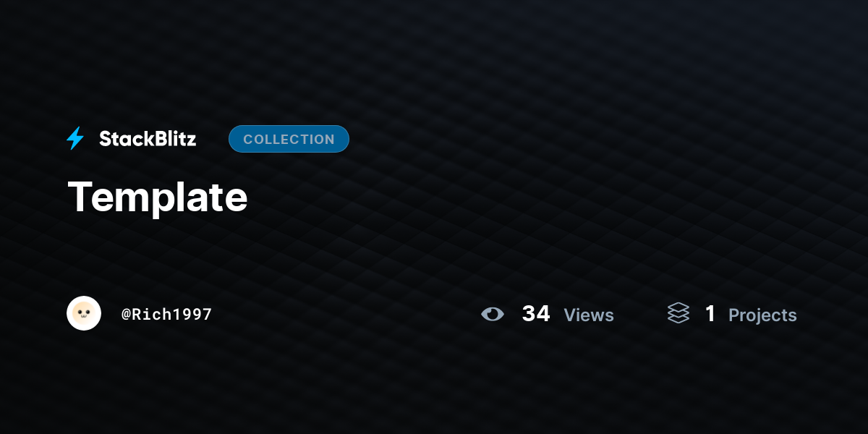Click the Views label

point(589,315)
